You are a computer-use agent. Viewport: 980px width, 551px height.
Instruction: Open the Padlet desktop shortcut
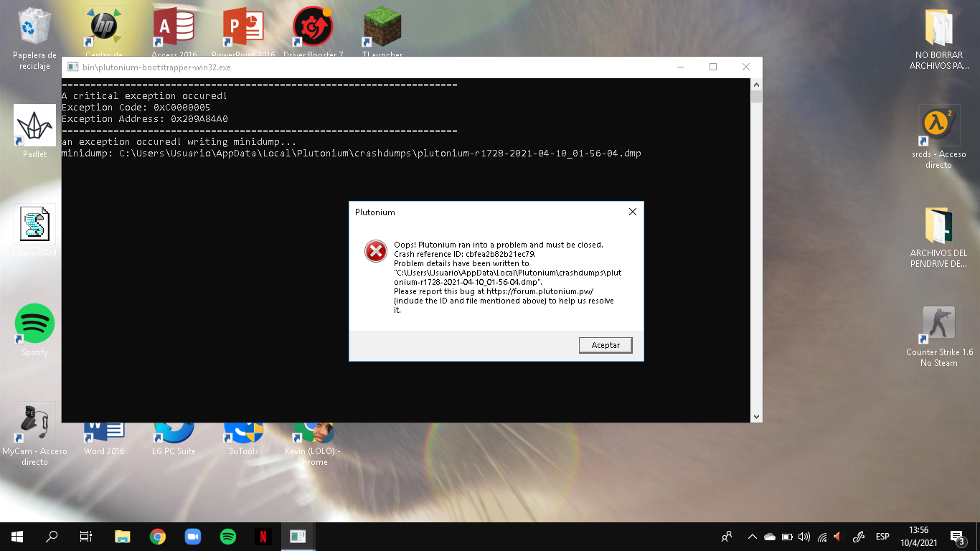point(34,126)
